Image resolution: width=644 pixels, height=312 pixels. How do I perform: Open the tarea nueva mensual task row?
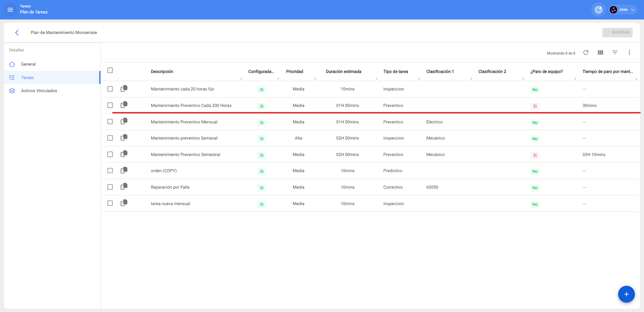pyautogui.click(x=170, y=204)
